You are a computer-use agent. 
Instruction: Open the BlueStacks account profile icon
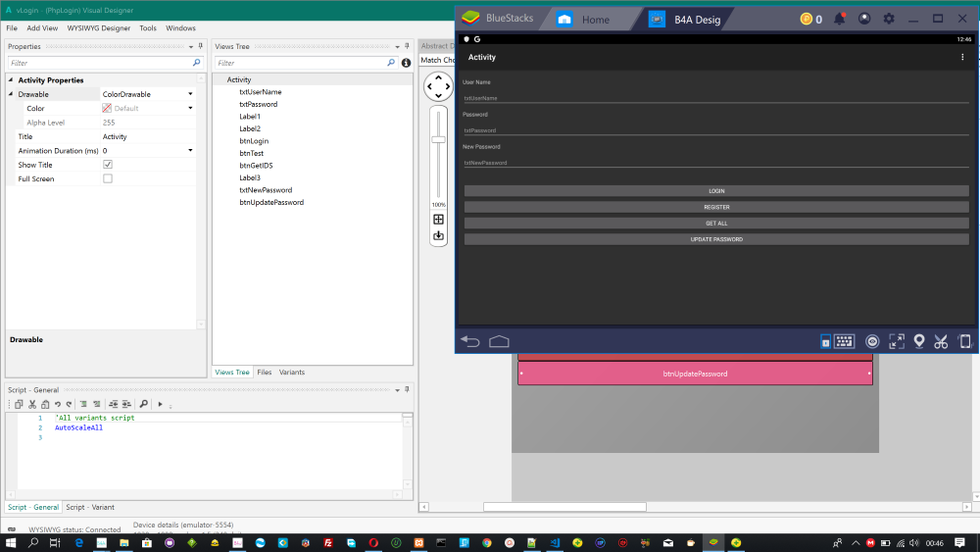[x=864, y=19]
